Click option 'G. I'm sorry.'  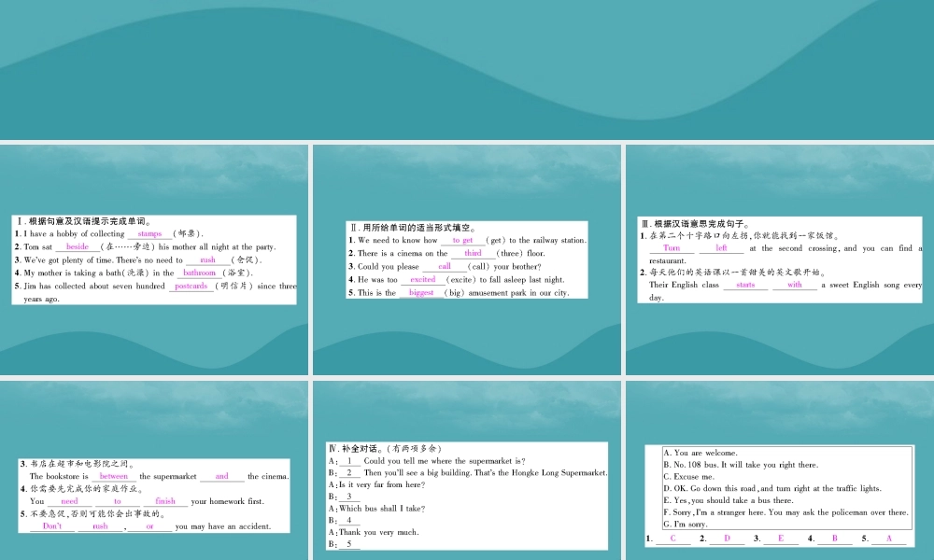[685, 524]
